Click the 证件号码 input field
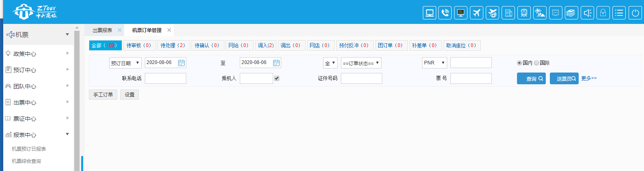This screenshot has height=171, width=644. (362, 78)
